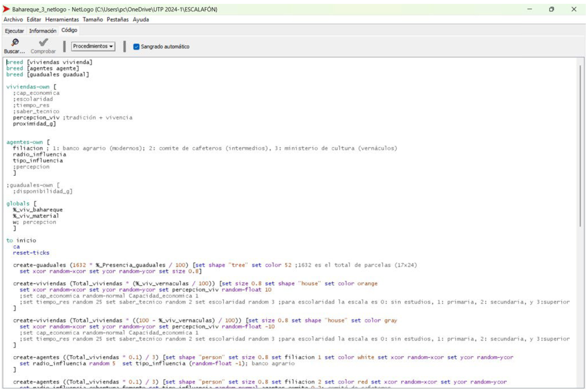Screen dimensions: 586x392
Task: Click the NetLogo red arrow logo
Action: (6, 9)
